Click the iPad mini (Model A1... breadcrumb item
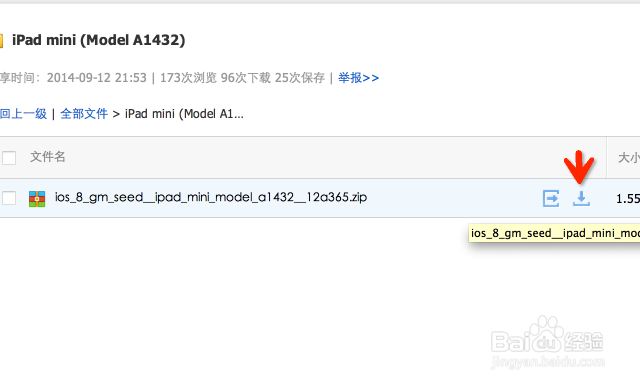Viewport: 640px width, 384px height. pyautogui.click(x=184, y=113)
